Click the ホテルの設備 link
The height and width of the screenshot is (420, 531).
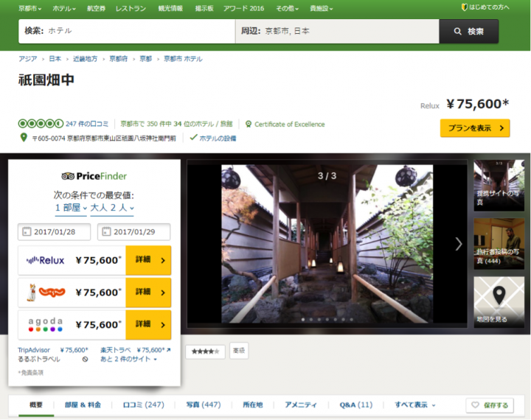pyautogui.click(x=218, y=138)
